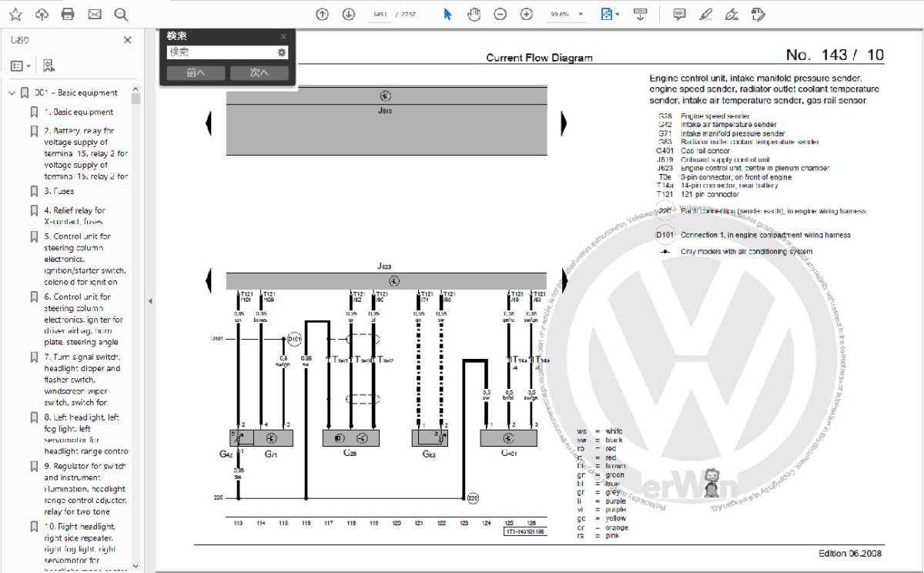The width and height of the screenshot is (924, 573).
Task: Go to next page with down arrow
Action: pos(349,15)
